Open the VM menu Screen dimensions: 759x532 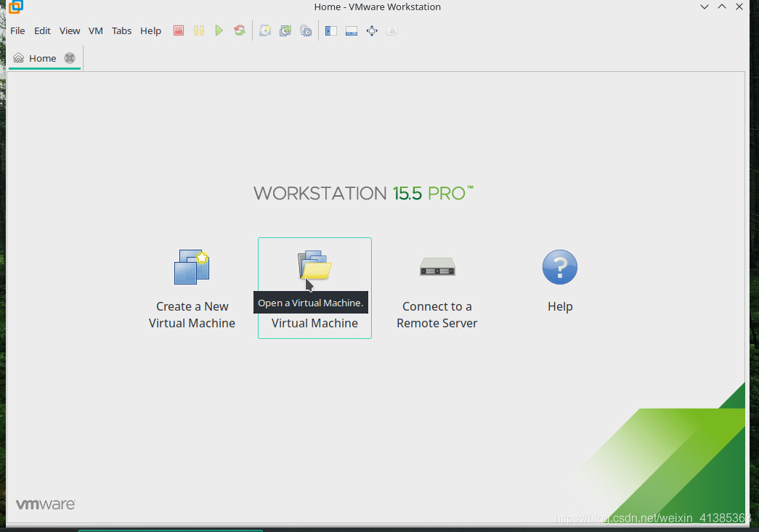coord(96,31)
